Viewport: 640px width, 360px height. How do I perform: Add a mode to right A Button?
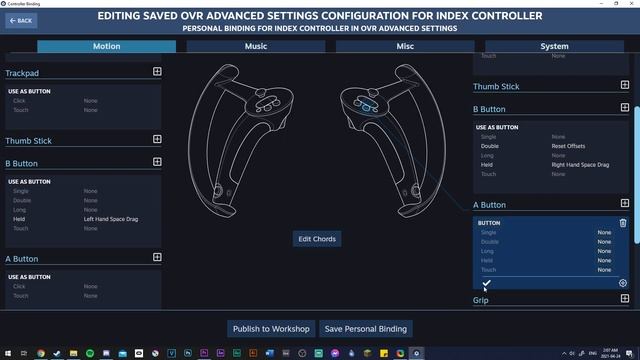pyautogui.click(x=625, y=203)
